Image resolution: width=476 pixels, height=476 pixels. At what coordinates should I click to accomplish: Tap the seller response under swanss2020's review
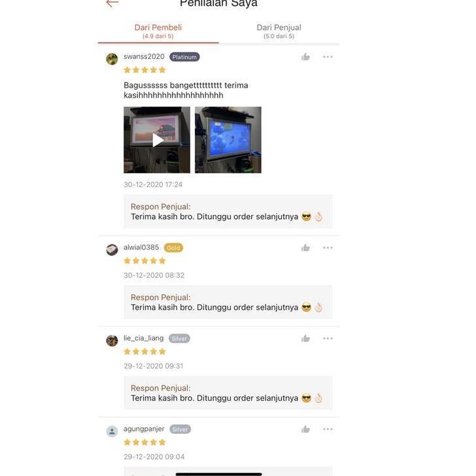pyautogui.click(x=228, y=212)
